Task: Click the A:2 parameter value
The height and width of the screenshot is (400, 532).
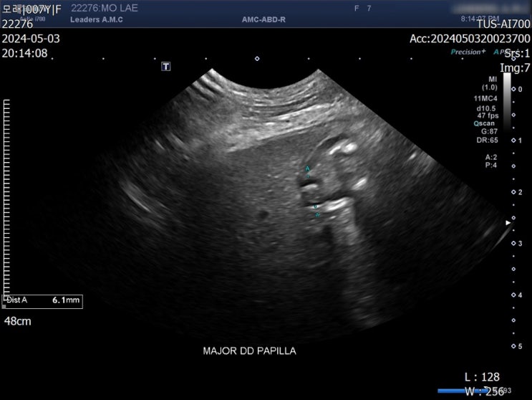Action: (491, 157)
